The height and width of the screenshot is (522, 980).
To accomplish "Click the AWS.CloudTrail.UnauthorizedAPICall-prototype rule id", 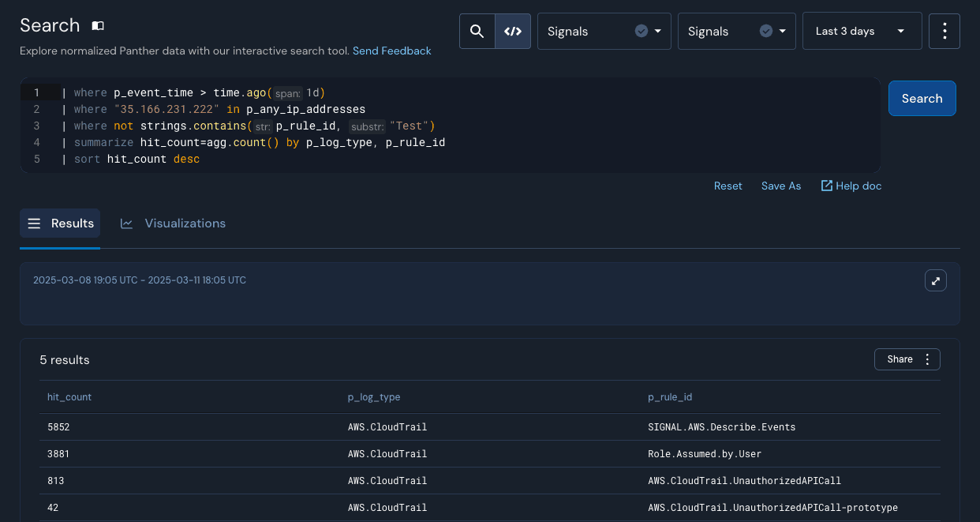I will (772, 508).
